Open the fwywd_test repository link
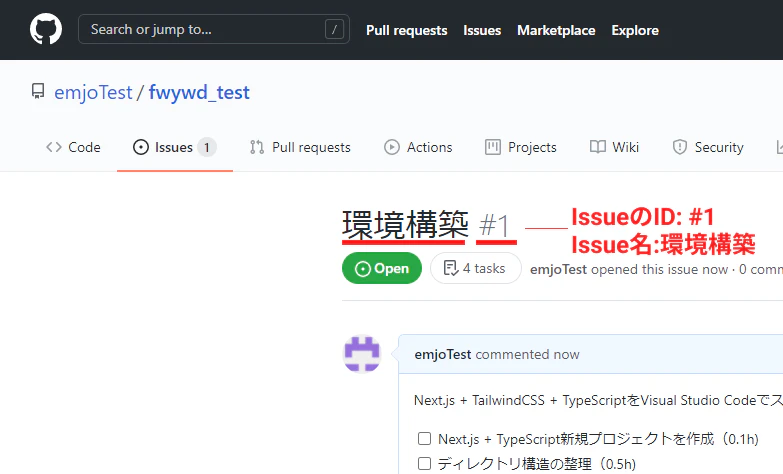Screen dimensions: 783x474 199,92
